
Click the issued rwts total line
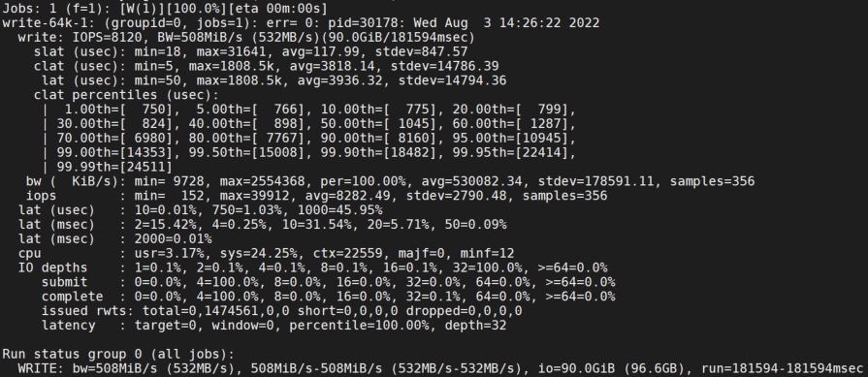(x=282, y=311)
